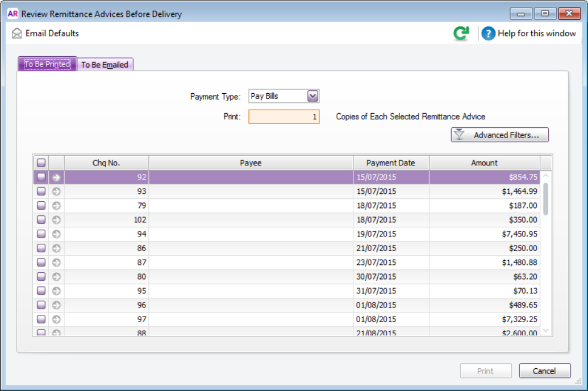
Task: Switch to the To Be Emailed tab
Action: 105,65
